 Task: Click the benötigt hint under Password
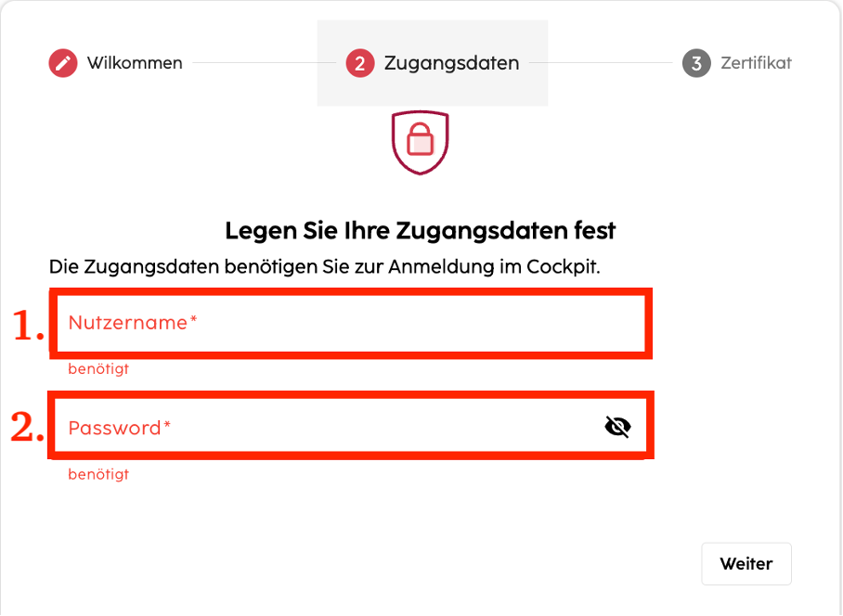click(x=98, y=474)
